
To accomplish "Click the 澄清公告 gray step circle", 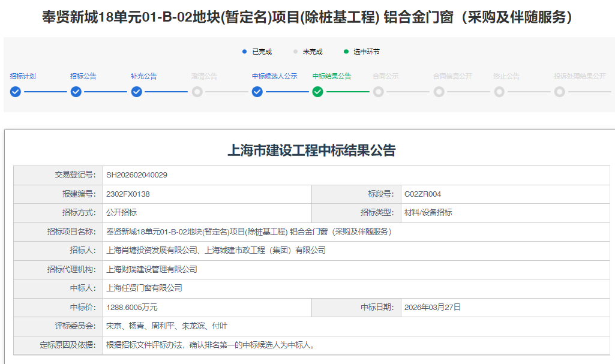I will tap(197, 92).
